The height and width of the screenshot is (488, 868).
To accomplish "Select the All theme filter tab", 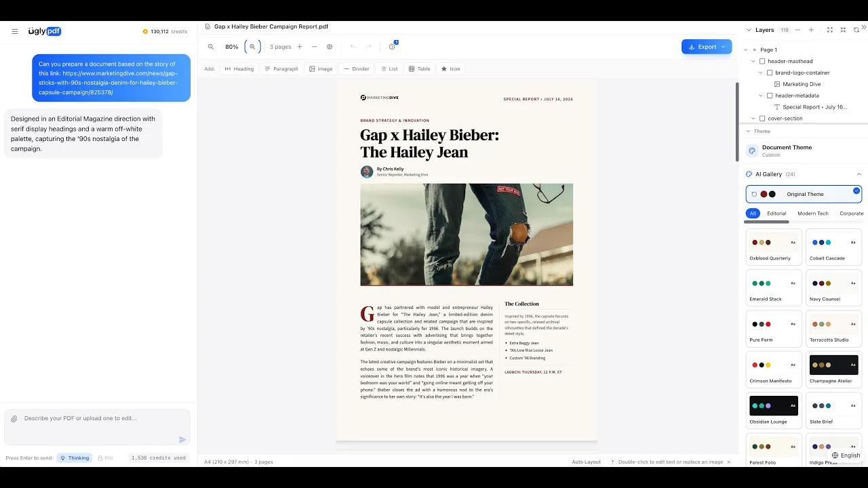I will click(753, 213).
